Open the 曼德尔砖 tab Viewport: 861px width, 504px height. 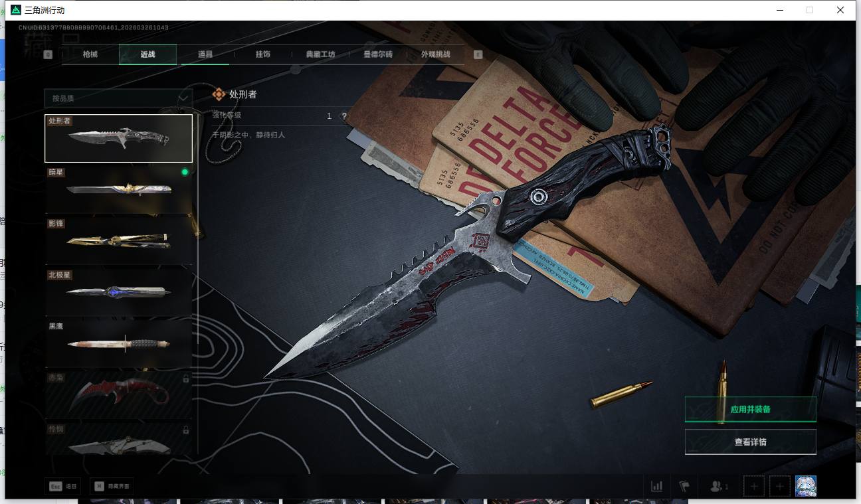point(377,54)
